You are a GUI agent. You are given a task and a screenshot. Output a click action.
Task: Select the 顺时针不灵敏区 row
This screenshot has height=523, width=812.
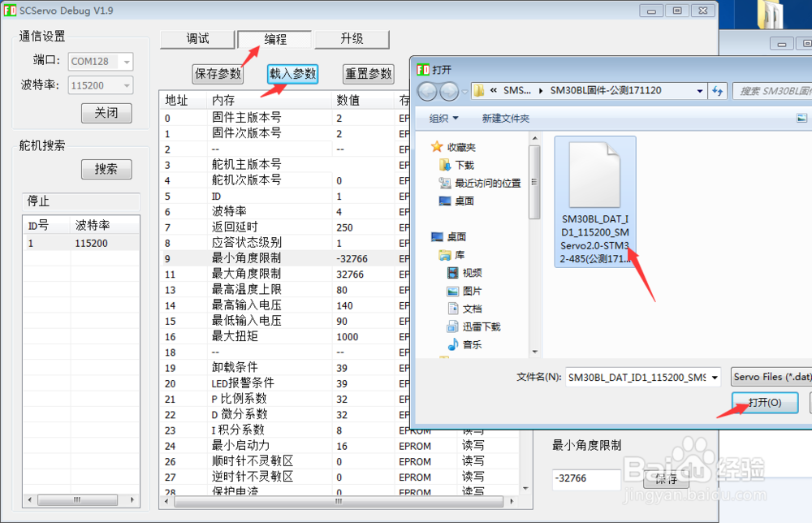click(x=340, y=461)
